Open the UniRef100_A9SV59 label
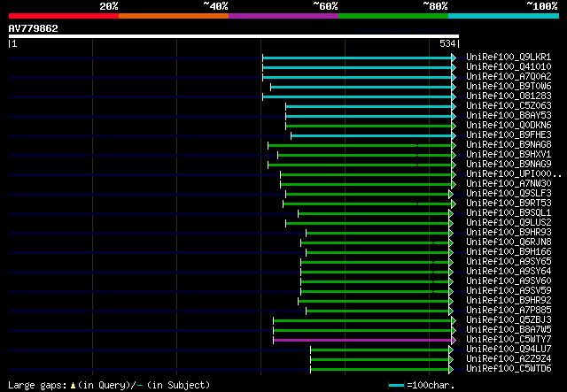Image resolution: width=567 pixels, height=392 pixels. tap(509, 291)
